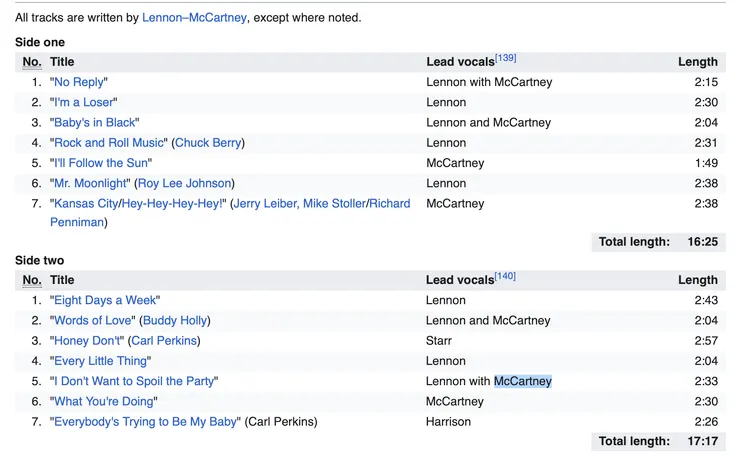Screen dimensions: 740x457
Task: Click citation reference 139
Action: click(x=505, y=58)
